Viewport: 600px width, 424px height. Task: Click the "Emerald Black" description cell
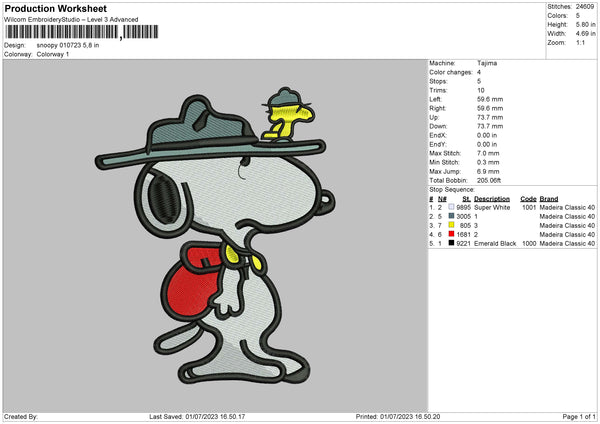coord(495,243)
